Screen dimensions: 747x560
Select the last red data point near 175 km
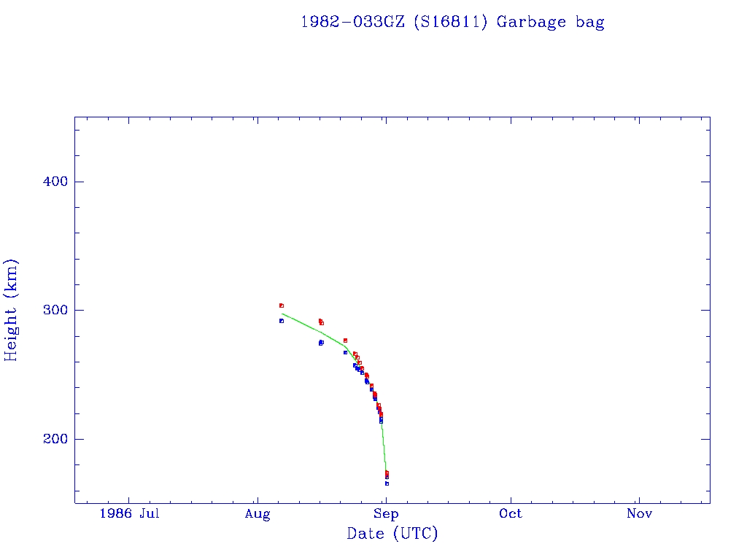387,472
